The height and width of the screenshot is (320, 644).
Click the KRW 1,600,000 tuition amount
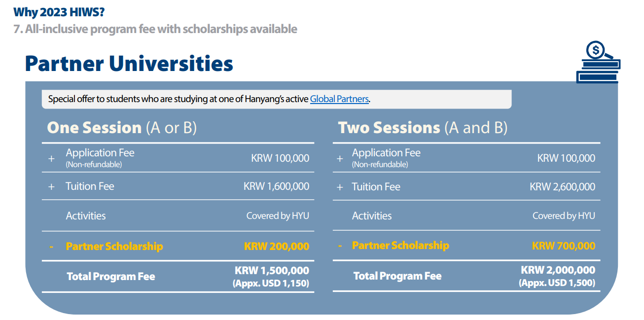(276, 186)
